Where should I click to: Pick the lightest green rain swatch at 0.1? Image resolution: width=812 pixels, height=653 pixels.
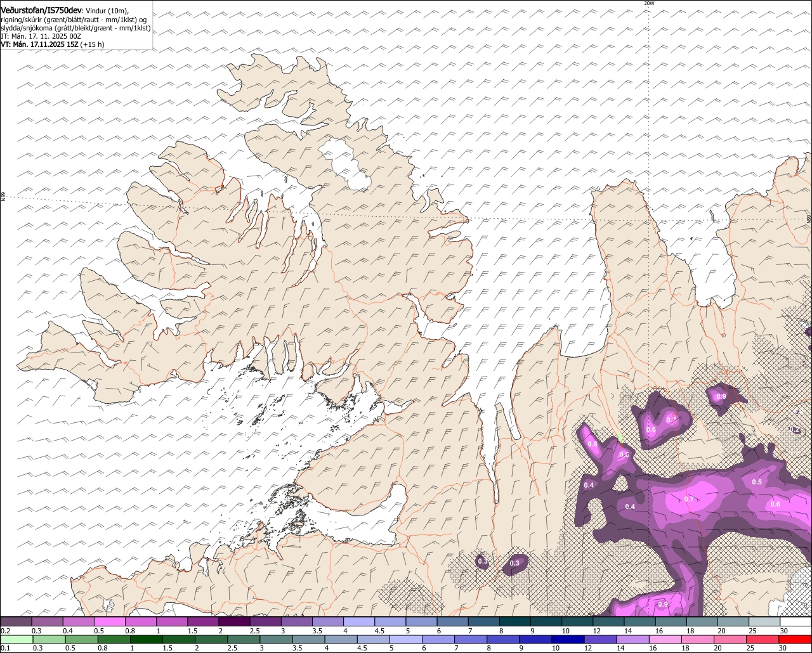pos(16,640)
